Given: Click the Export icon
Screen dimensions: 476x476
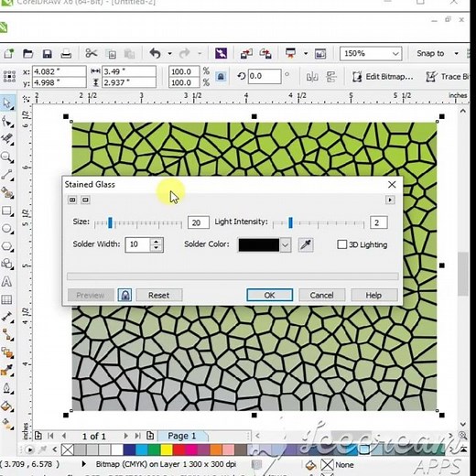Looking at the screenshot, I should click(265, 54).
